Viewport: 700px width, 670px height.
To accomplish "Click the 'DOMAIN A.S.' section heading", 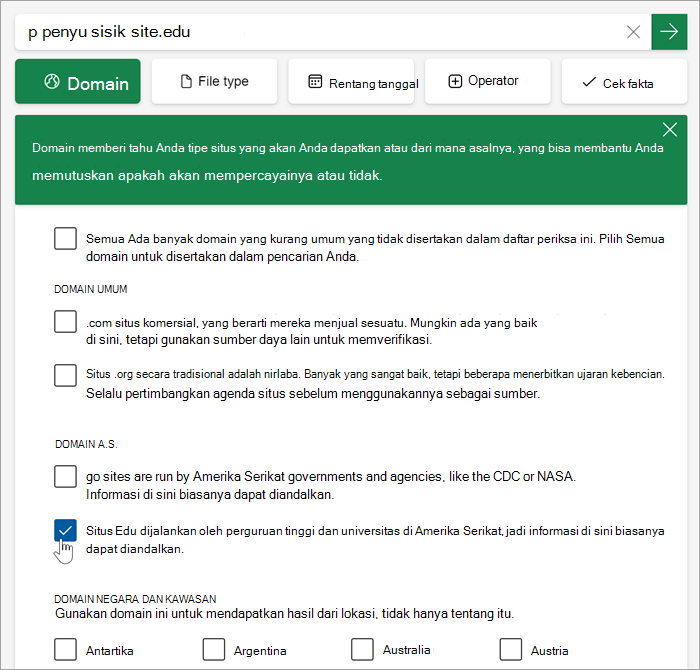I will coord(86,444).
